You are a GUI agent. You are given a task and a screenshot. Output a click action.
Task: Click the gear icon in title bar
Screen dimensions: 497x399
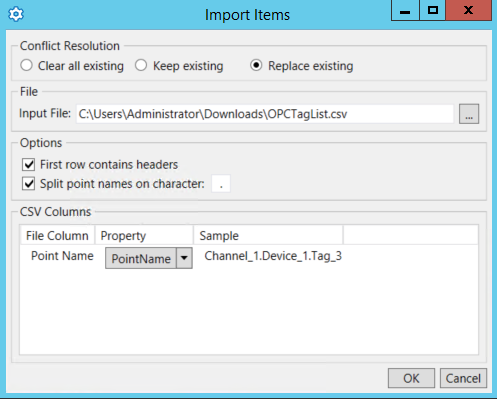16,14
